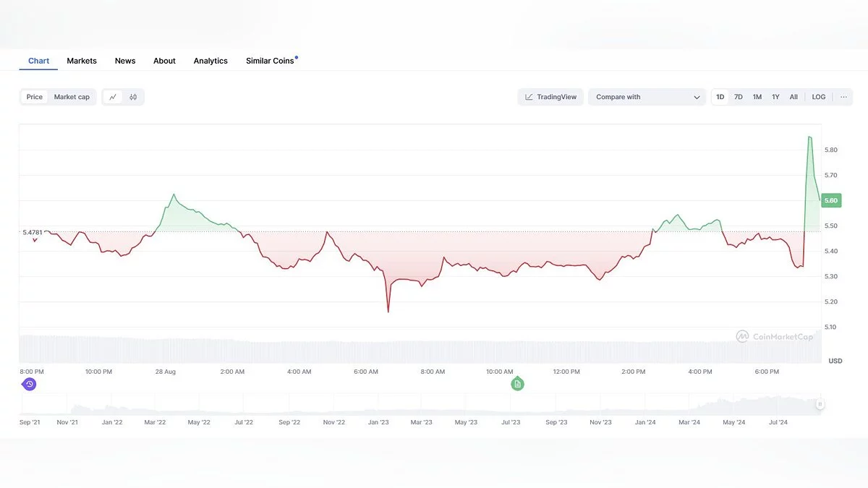This screenshot has height=488, width=868.
Task: Click the 5.10 price axis label
Action: click(830, 328)
